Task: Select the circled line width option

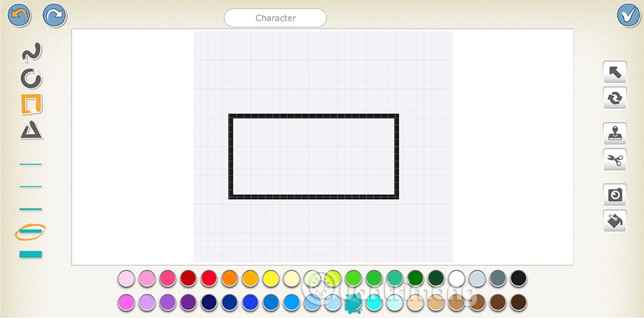Action: tap(30, 232)
